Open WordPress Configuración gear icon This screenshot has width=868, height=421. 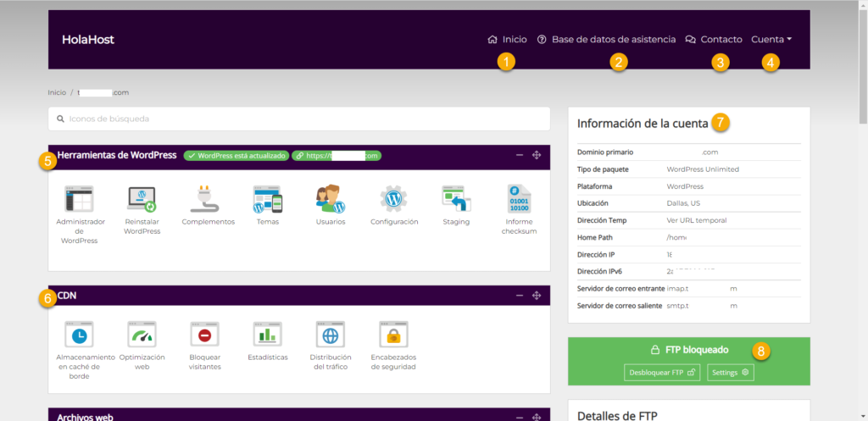pyautogui.click(x=393, y=199)
